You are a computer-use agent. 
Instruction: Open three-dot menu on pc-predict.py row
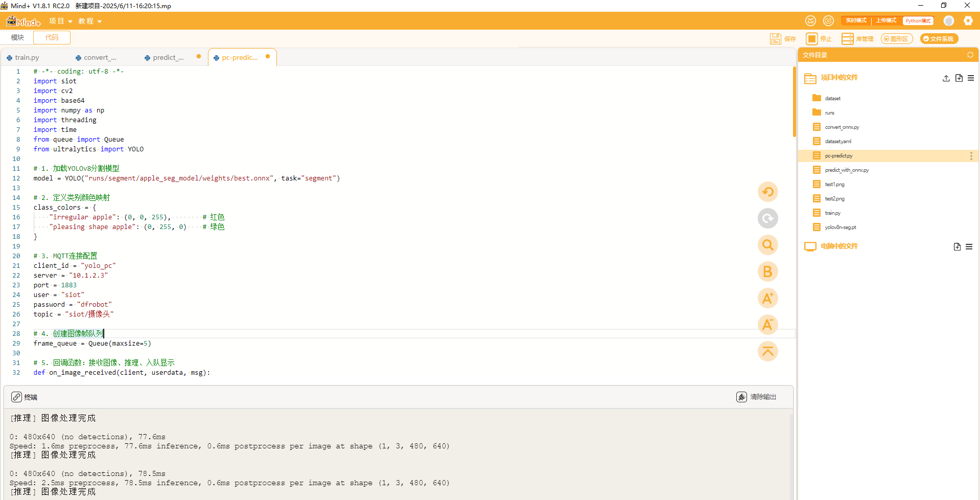tap(971, 156)
